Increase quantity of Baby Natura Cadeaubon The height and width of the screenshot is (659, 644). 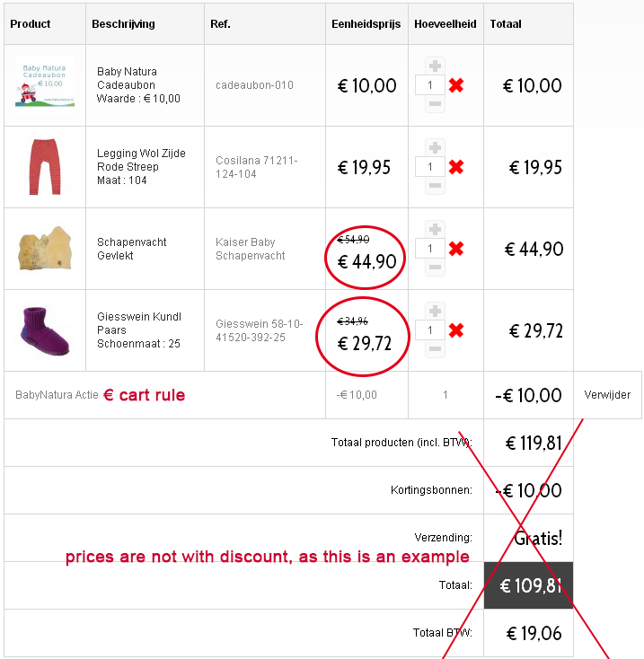pyautogui.click(x=435, y=66)
